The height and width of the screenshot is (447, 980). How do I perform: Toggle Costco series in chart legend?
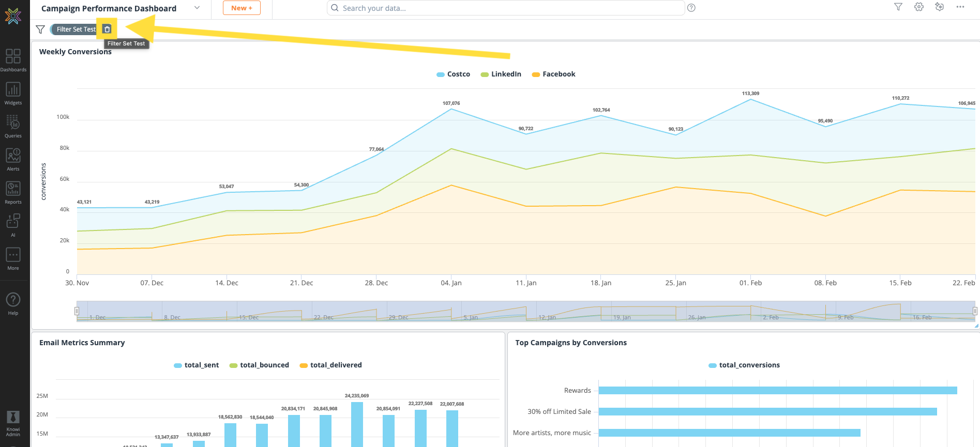pyautogui.click(x=454, y=74)
